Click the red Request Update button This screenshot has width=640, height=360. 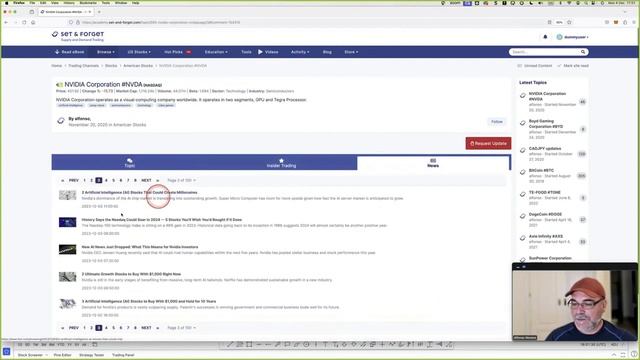coord(488,143)
